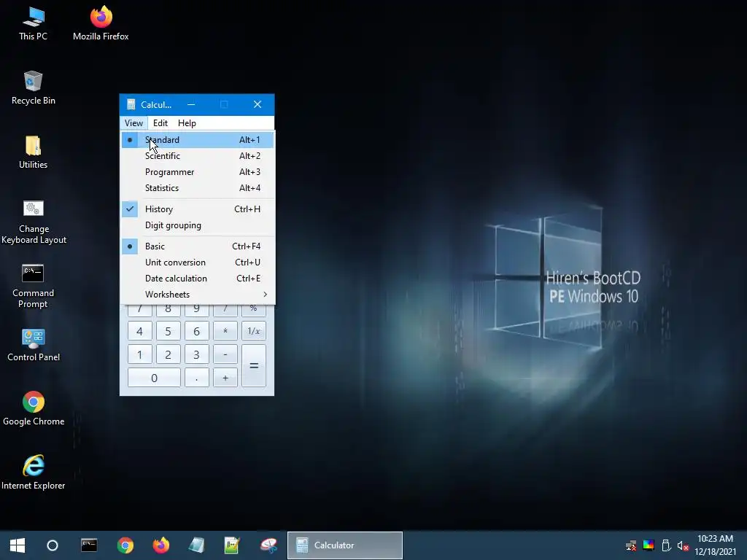Click the muted volume tray icon
The image size is (747, 560).
[x=683, y=545]
